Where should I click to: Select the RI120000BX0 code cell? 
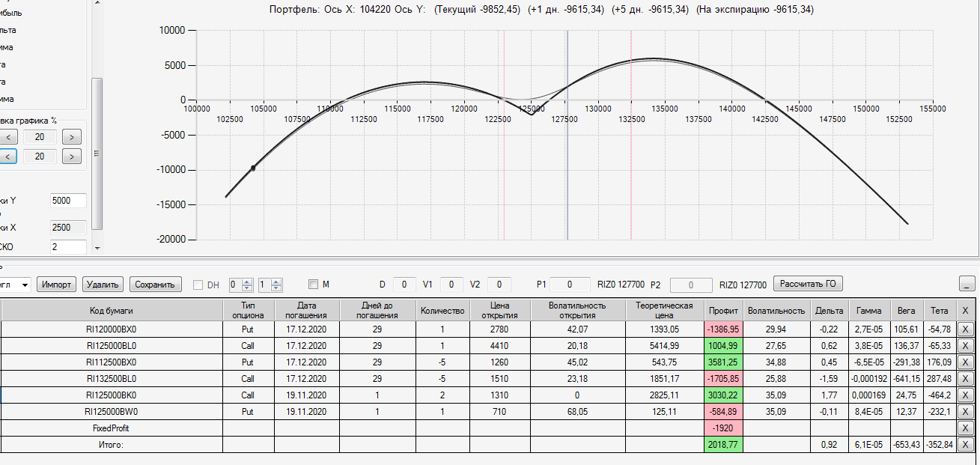tap(112, 329)
